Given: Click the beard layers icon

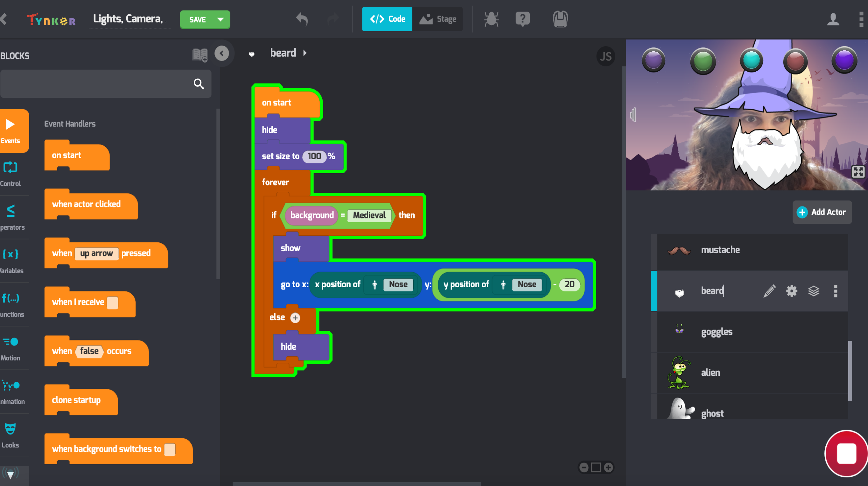Looking at the screenshot, I should coord(813,291).
